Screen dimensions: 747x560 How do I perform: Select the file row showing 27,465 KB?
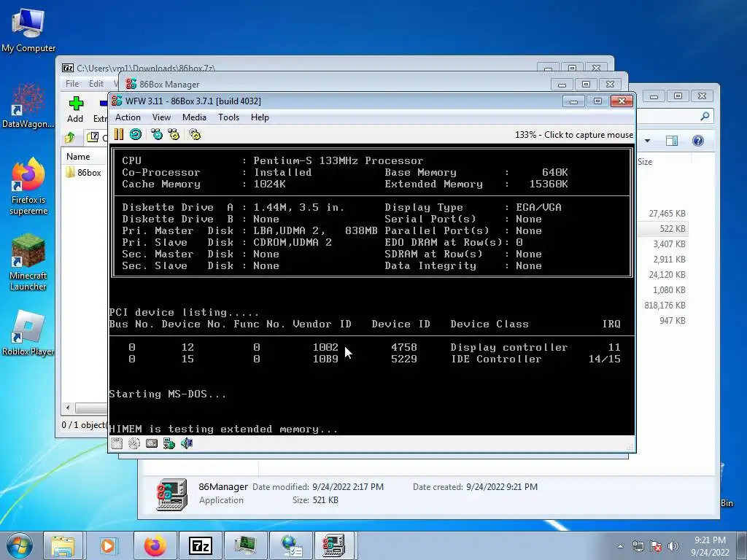click(667, 214)
